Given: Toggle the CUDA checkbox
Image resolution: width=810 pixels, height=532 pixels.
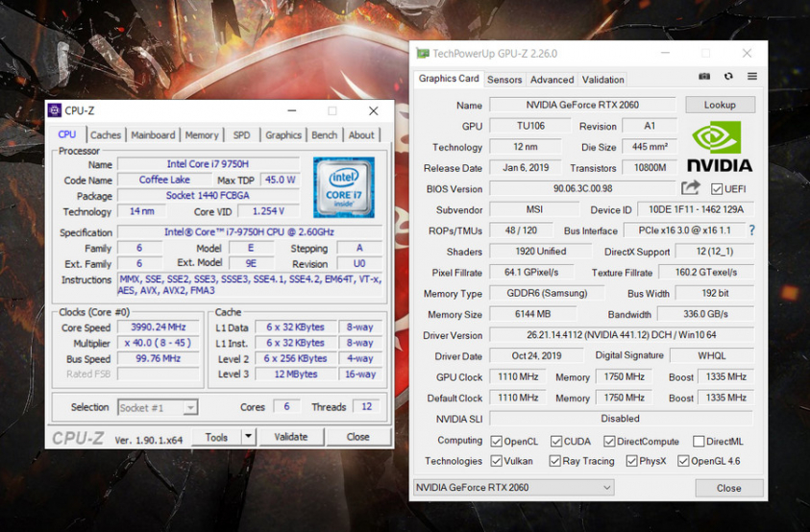Looking at the screenshot, I should point(556,442).
